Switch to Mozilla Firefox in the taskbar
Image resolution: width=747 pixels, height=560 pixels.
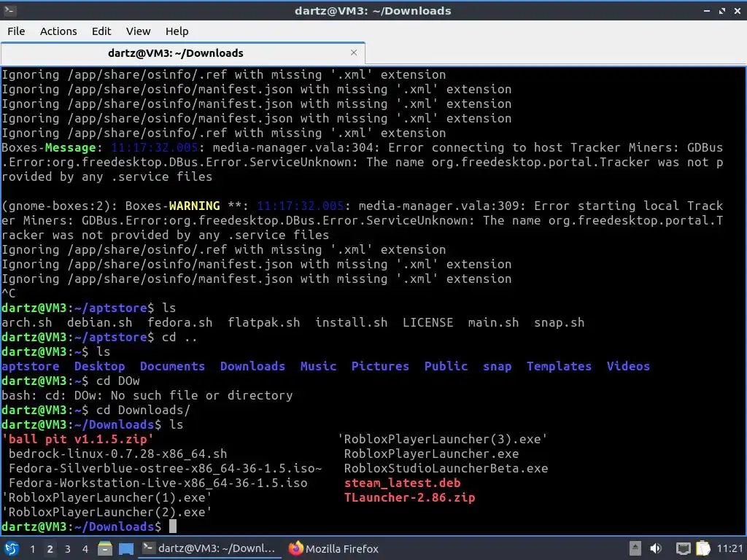[333, 548]
